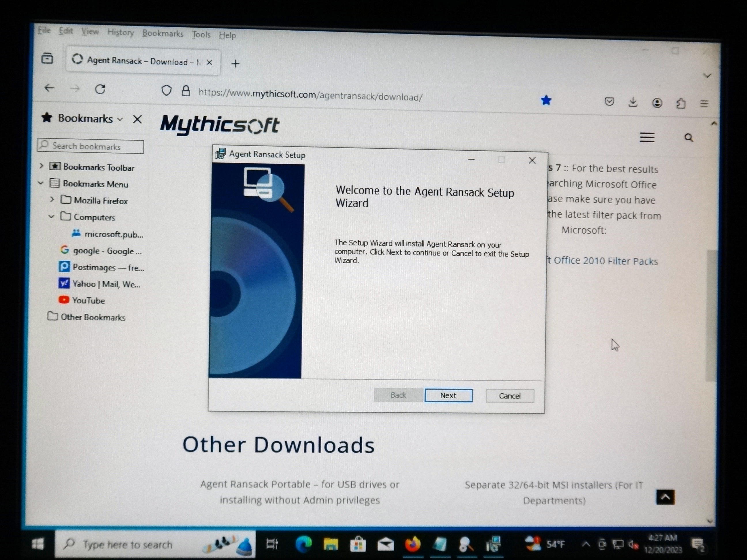Reload the current page

click(100, 89)
